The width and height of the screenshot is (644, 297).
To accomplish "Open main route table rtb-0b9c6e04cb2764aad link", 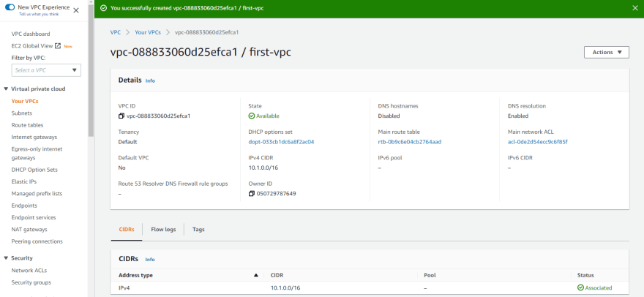I will tap(410, 142).
